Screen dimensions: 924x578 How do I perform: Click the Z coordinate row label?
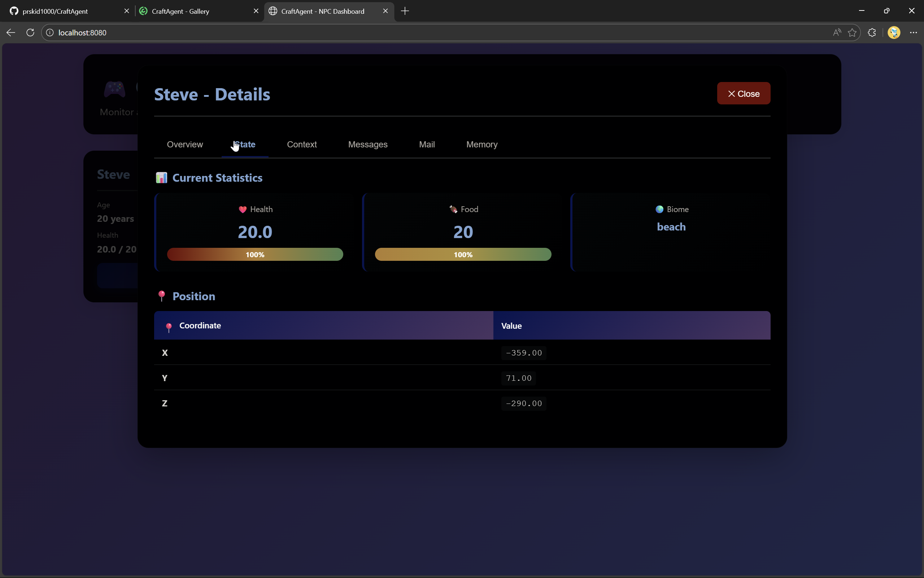tap(165, 403)
